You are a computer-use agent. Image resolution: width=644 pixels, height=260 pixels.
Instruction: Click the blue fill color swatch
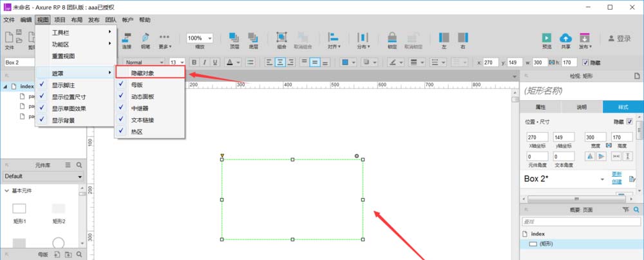[345, 62]
